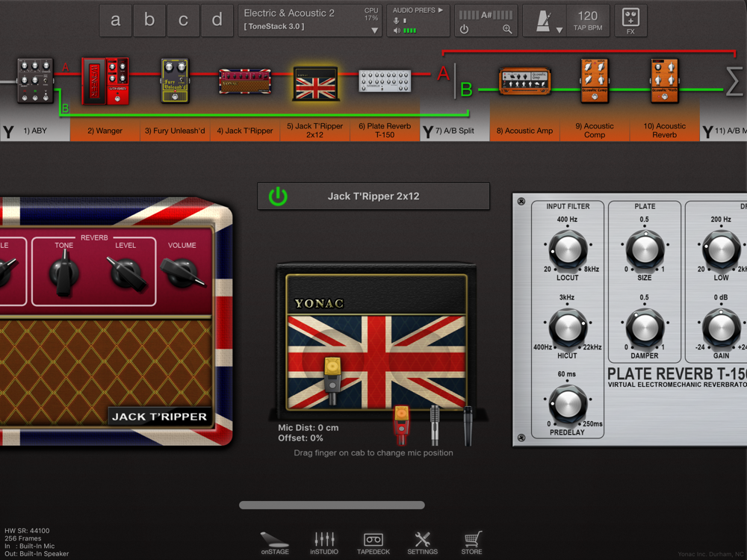Viewport: 747px width, 560px height.
Task: Select the '2) Wanger' chain label
Action: 105,131
